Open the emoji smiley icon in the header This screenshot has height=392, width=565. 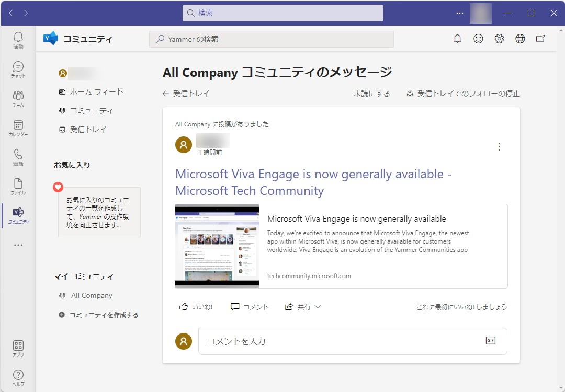click(478, 38)
